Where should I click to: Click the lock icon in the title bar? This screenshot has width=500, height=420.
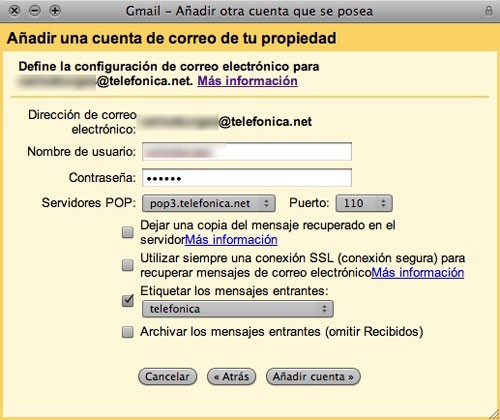tap(488, 11)
